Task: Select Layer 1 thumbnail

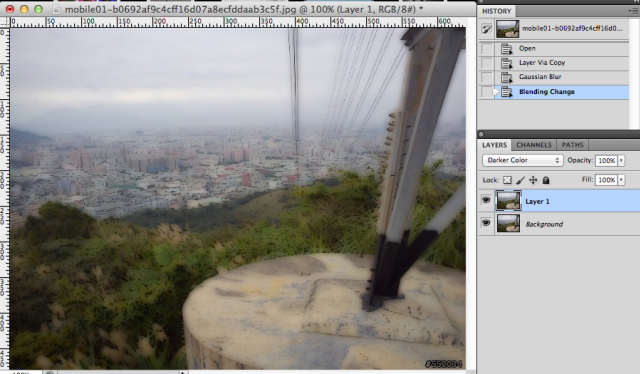Action: (508, 200)
